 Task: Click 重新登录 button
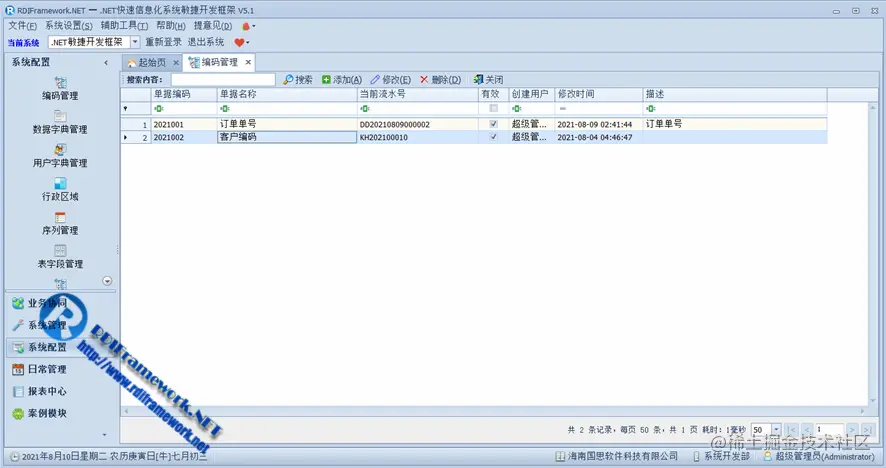(x=163, y=42)
